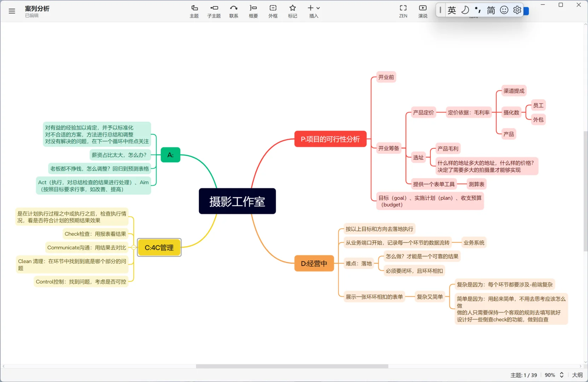This screenshot has height=382, width=588.
Task: Select the Act（执行...）、Aim node
Action: pyautogui.click(x=93, y=186)
